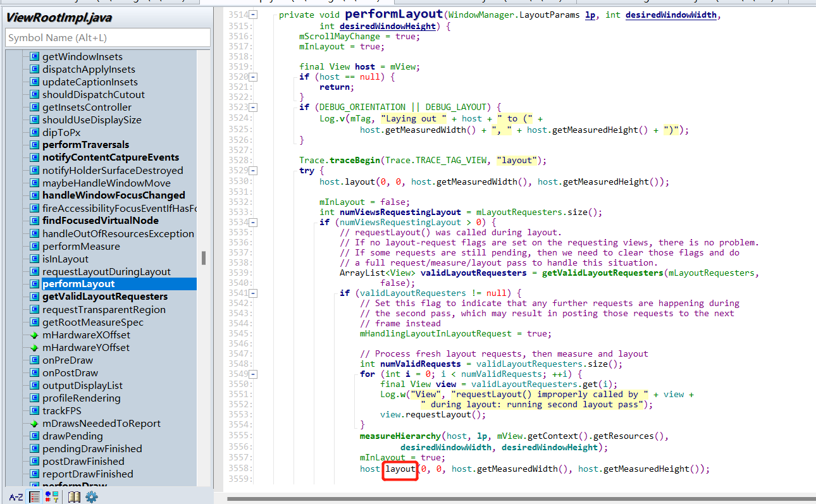Jump to getRootMeasureSpec symbol
Image resolution: width=816 pixels, height=504 pixels.
click(x=93, y=322)
